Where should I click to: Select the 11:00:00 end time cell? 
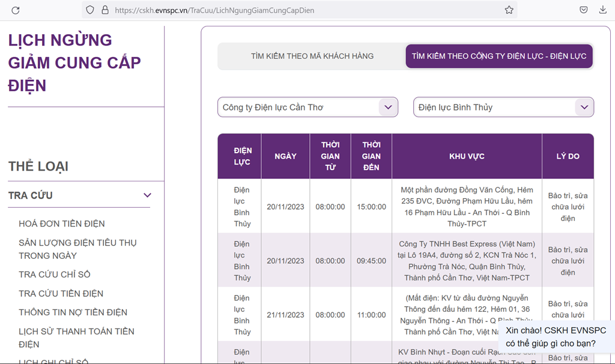[x=371, y=315]
